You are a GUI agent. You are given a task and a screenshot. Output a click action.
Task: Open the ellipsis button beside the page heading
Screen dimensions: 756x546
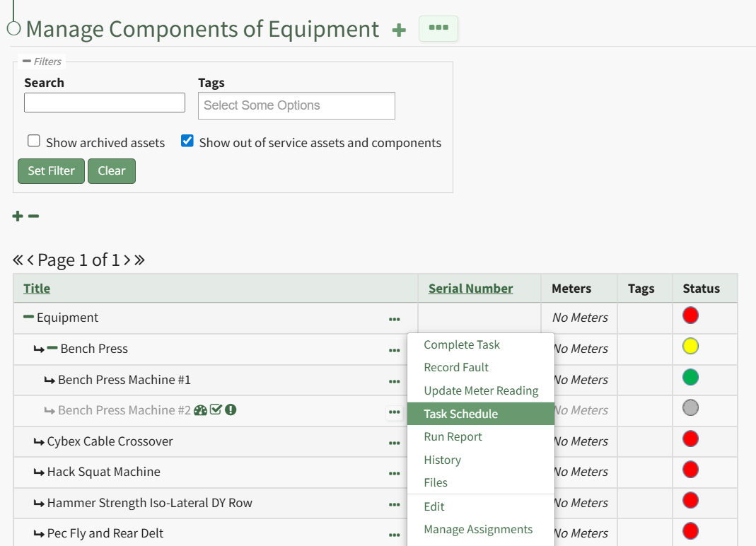[x=438, y=28]
